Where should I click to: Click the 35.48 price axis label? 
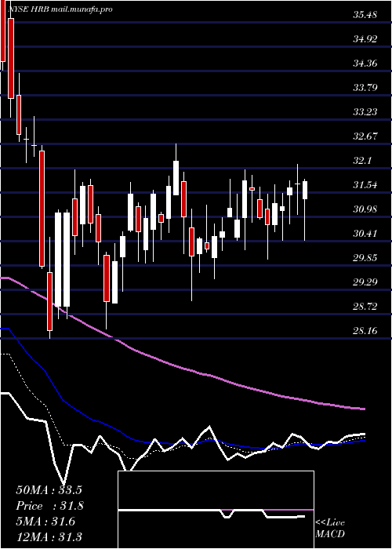[x=365, y=15]
